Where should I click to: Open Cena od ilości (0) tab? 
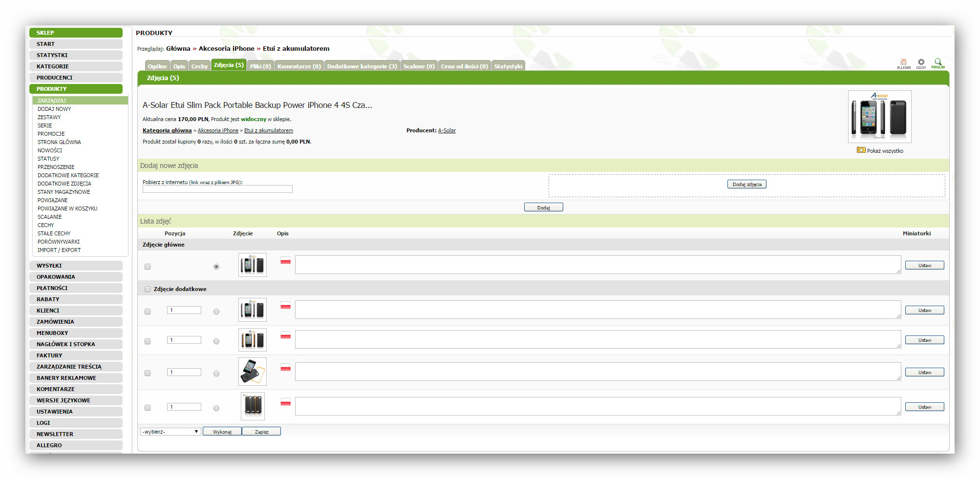(x=464, y=66)
